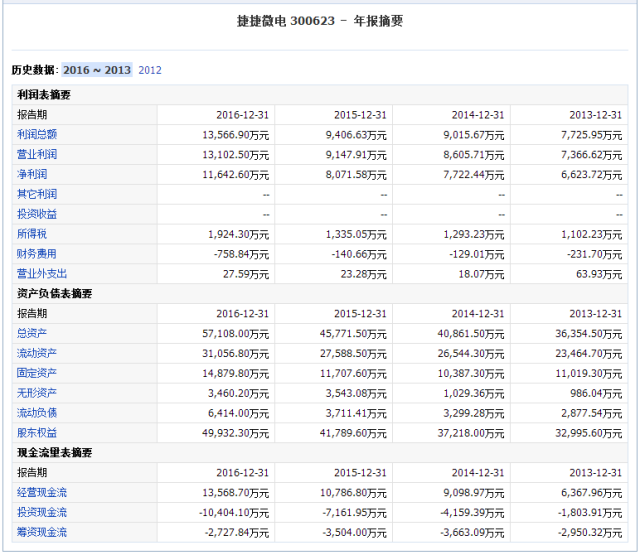Open the 投资收益 link
The height and width of the screenshot is (555, 640).
(37, 214)
